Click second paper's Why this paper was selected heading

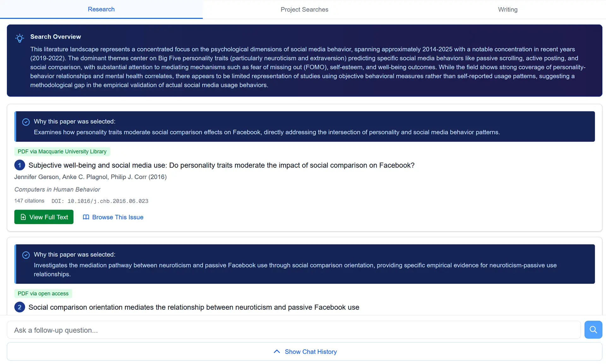coord(74,255)
